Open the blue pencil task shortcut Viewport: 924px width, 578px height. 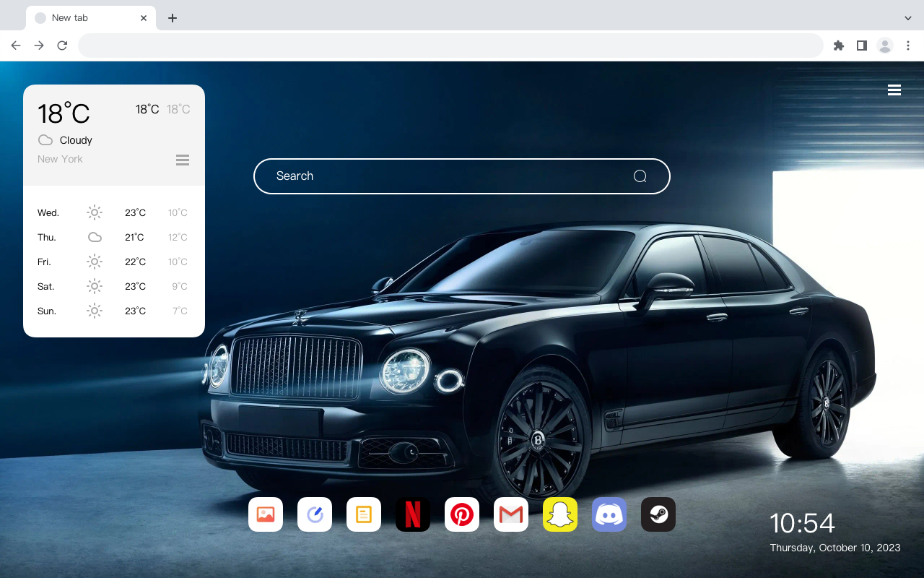pos(315,514)
